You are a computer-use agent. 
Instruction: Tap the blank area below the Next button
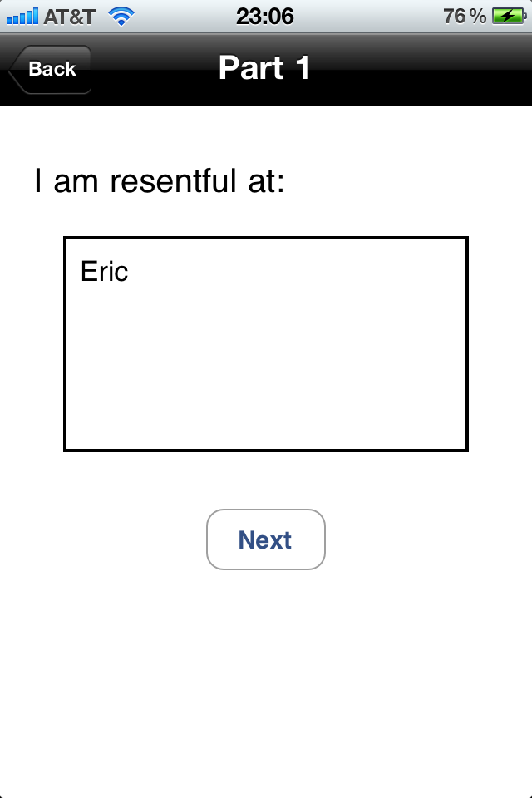pyautogui.click(x=266, y=682)
